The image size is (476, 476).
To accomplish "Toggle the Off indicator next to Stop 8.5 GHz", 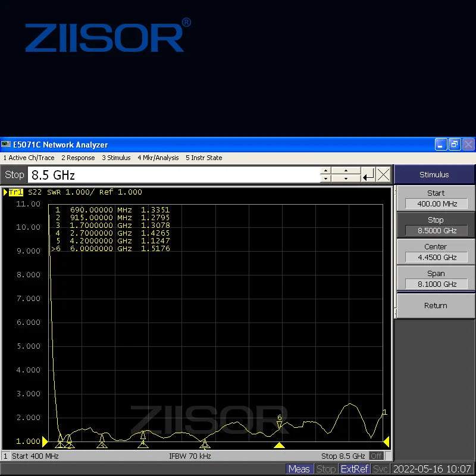I will coord(377,456).
